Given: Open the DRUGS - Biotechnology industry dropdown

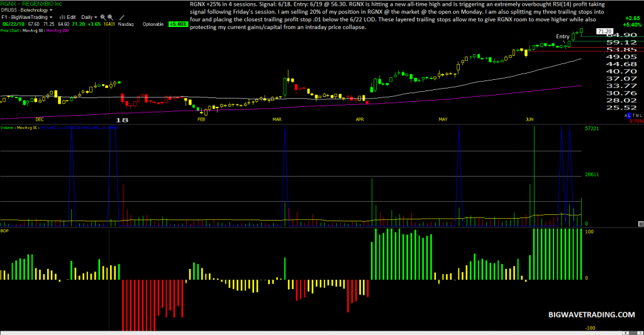Looking at the screenshot, I should (26, 10).
